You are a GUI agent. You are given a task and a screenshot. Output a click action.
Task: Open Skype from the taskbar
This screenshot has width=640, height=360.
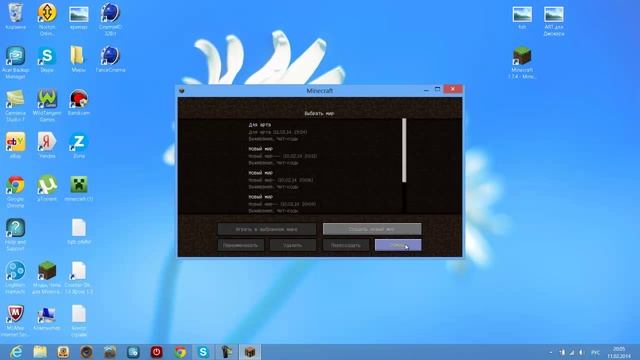pos(203,352)
